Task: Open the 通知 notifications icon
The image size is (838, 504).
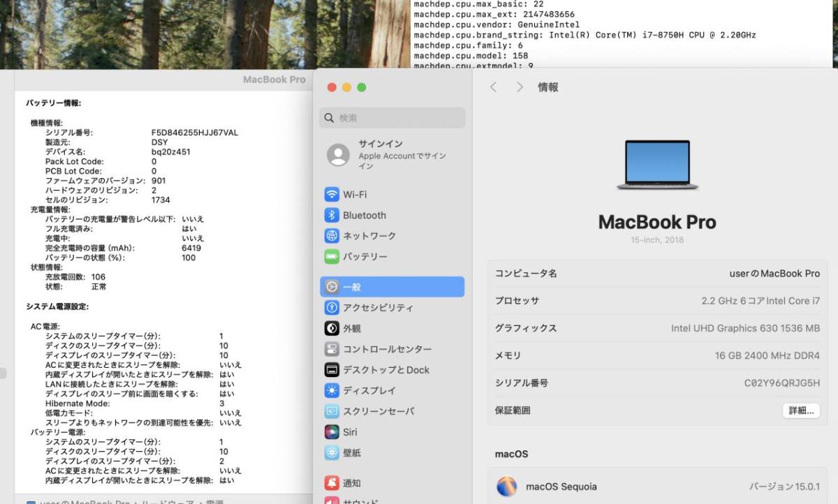Action: tap(332, 483)
